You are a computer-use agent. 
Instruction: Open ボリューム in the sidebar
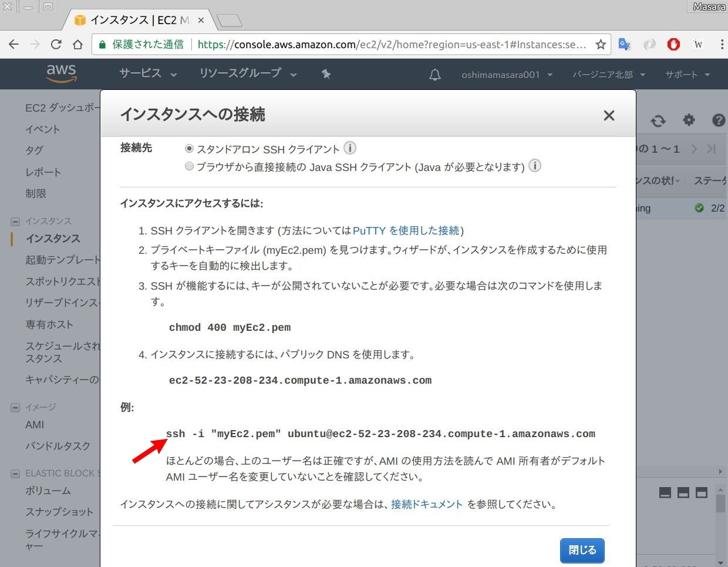(x=48, y=491)
